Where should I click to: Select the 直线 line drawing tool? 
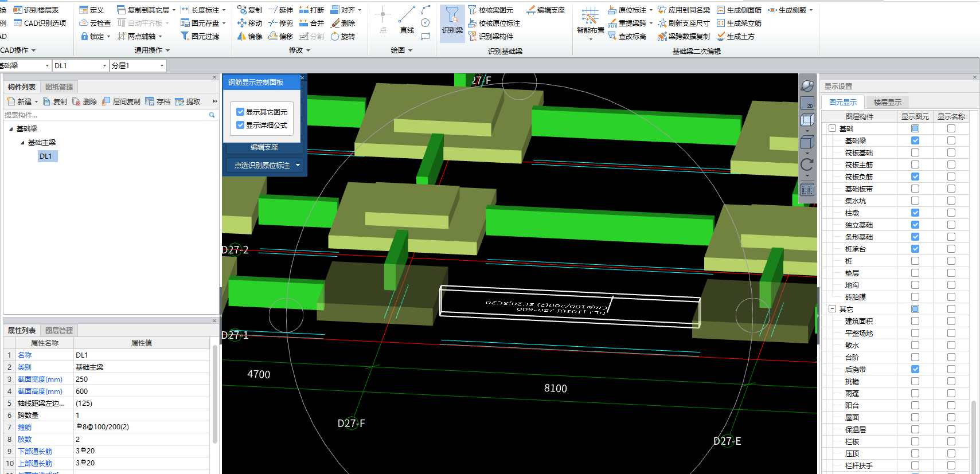click(x=407, y=21)
